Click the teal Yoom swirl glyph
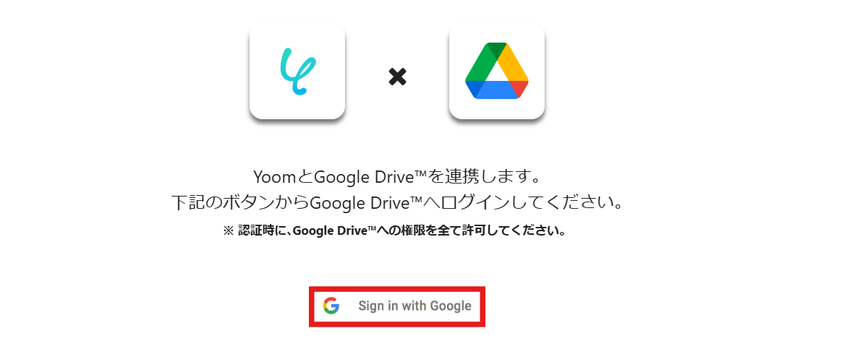 [294, 71]
